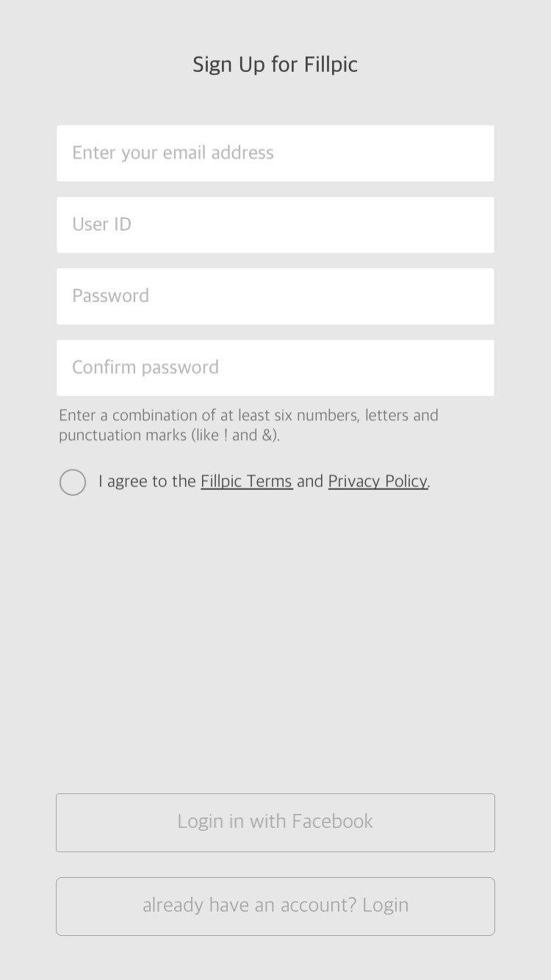Read the Privacy Policy

[378, 481]
